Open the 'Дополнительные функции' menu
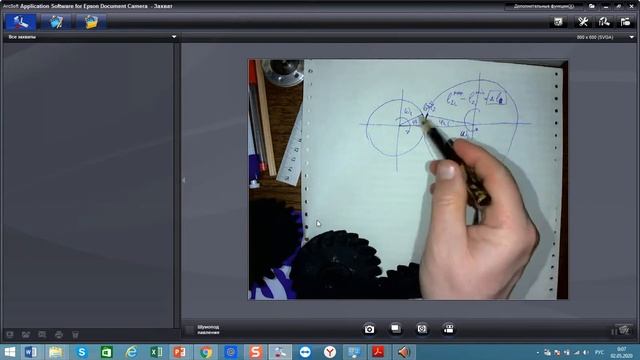Viewport: 640px width, 360px height. [544, 6]
